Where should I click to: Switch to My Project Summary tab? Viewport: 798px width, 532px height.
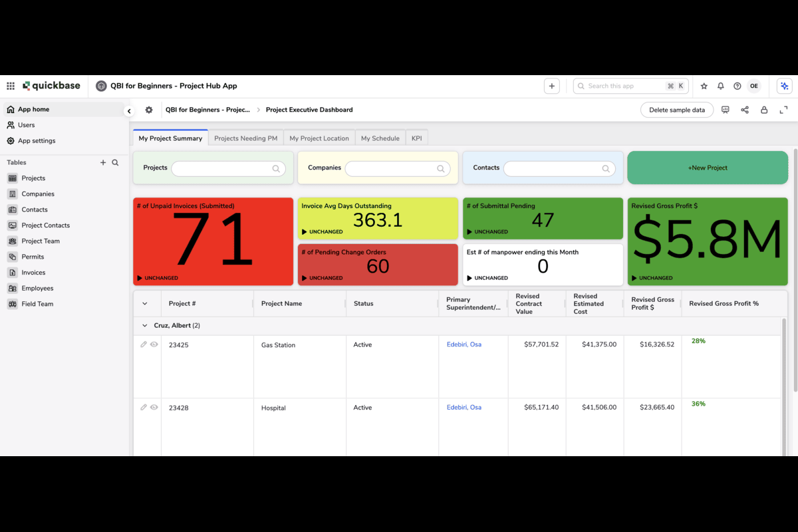[170, 138]
